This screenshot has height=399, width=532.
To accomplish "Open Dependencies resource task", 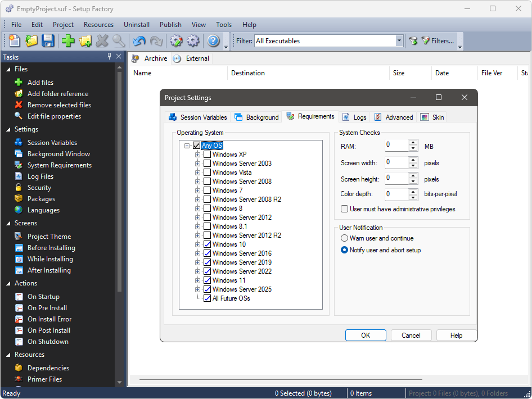I will click(48, 368).
